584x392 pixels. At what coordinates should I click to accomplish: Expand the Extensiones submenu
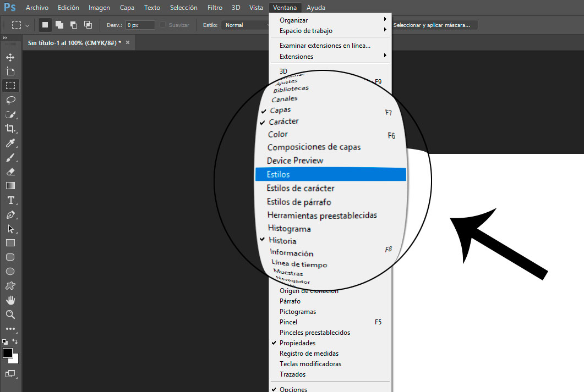[x=330, y=57]
